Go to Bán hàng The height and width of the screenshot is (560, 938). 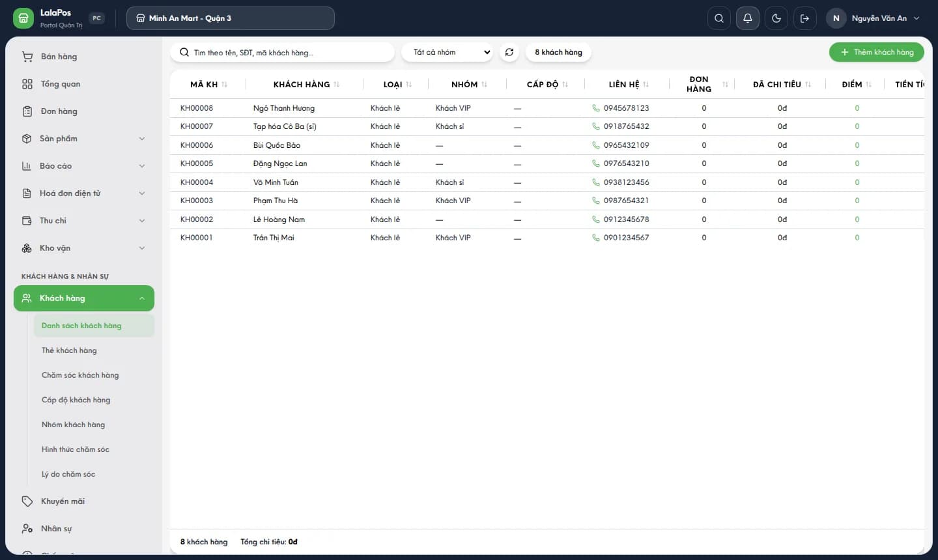[84, 57]
